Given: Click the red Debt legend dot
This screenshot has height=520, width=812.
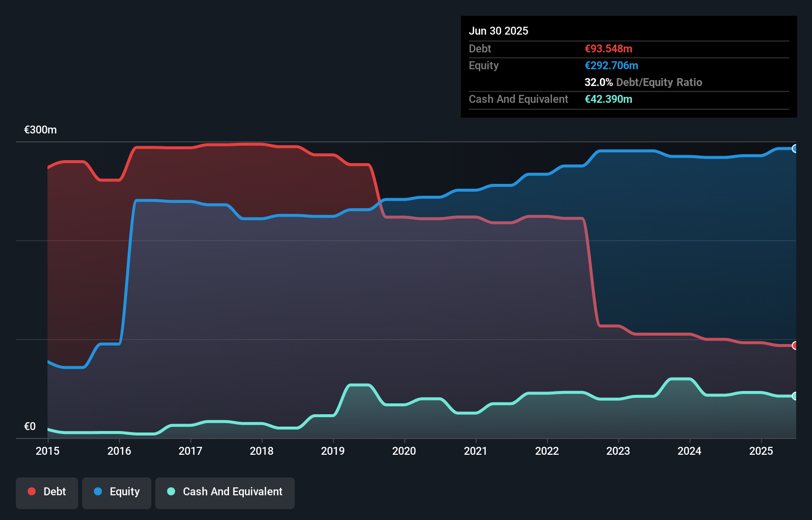Looking at the screenshot, I should click(x=32, y=491).
